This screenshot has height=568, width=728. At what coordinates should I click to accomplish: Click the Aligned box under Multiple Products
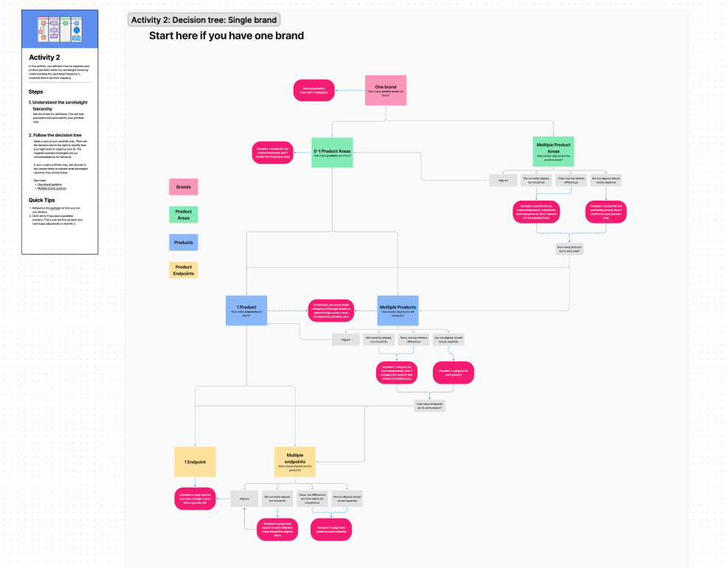pos(345,339)
